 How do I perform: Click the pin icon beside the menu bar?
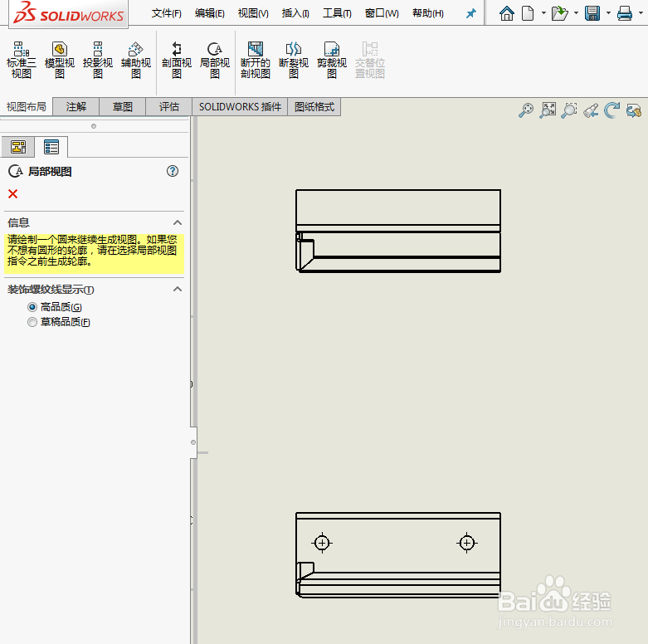(470, 13)
